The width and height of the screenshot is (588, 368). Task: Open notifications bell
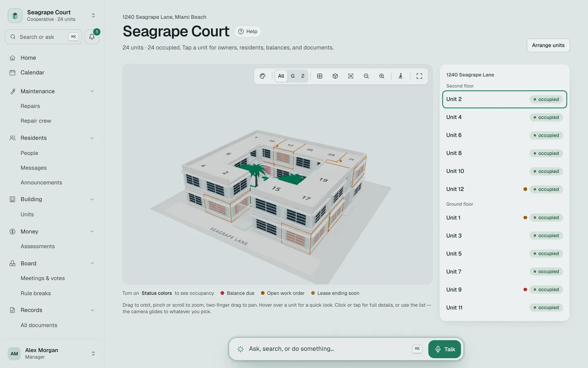(92, 37)
